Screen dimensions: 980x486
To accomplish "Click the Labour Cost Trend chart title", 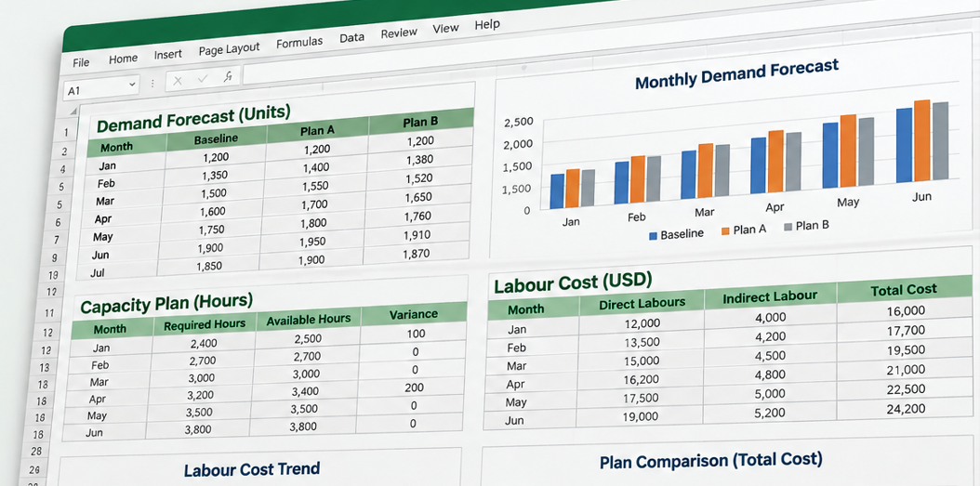I will [252, 469].
